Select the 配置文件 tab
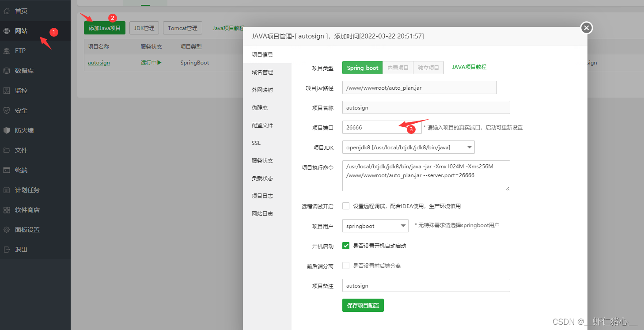The image size is (644, 330). tap(267, 125)
